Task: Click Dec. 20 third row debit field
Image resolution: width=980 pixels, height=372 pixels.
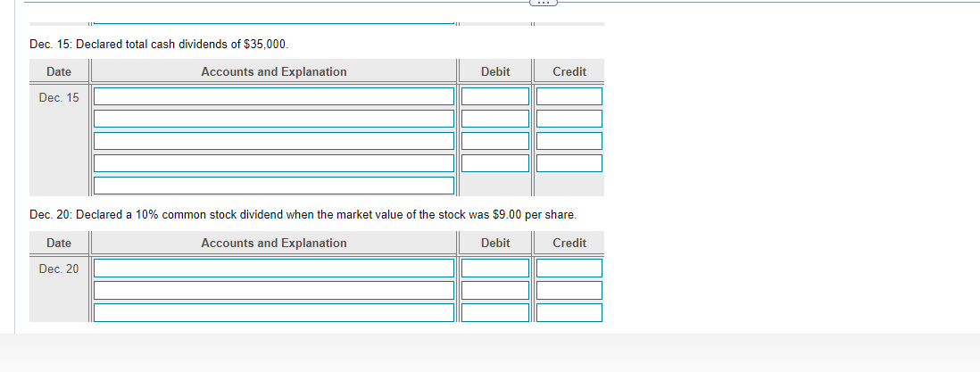Action: pos(495,312)
